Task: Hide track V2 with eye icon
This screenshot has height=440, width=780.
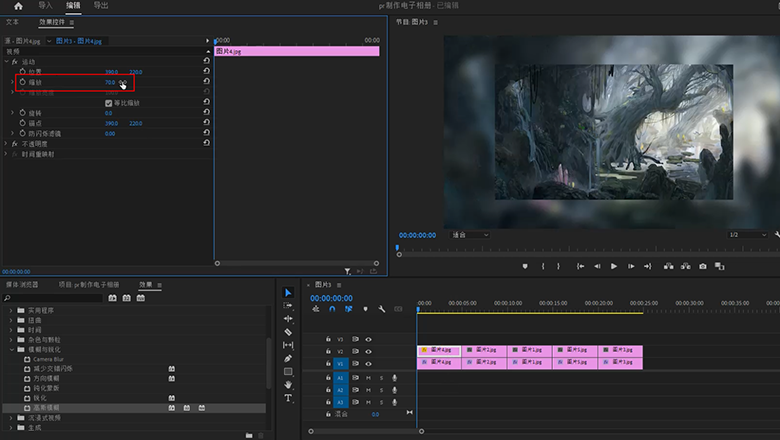Action: [x=369, y=352]
